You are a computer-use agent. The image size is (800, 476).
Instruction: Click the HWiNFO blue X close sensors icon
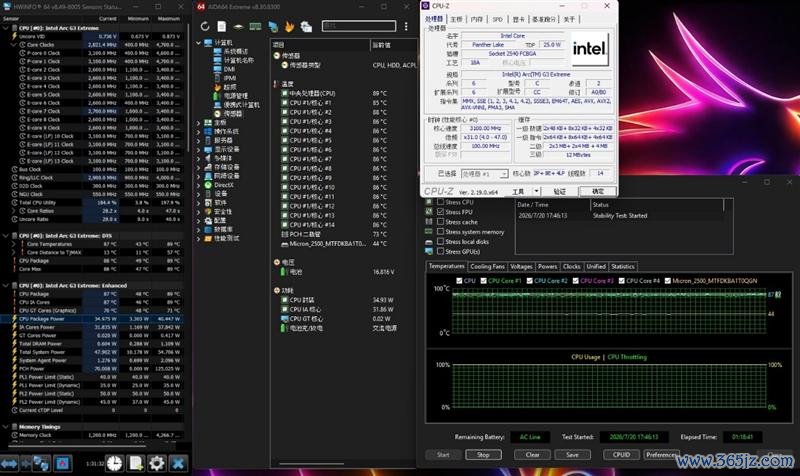(178, 463)
